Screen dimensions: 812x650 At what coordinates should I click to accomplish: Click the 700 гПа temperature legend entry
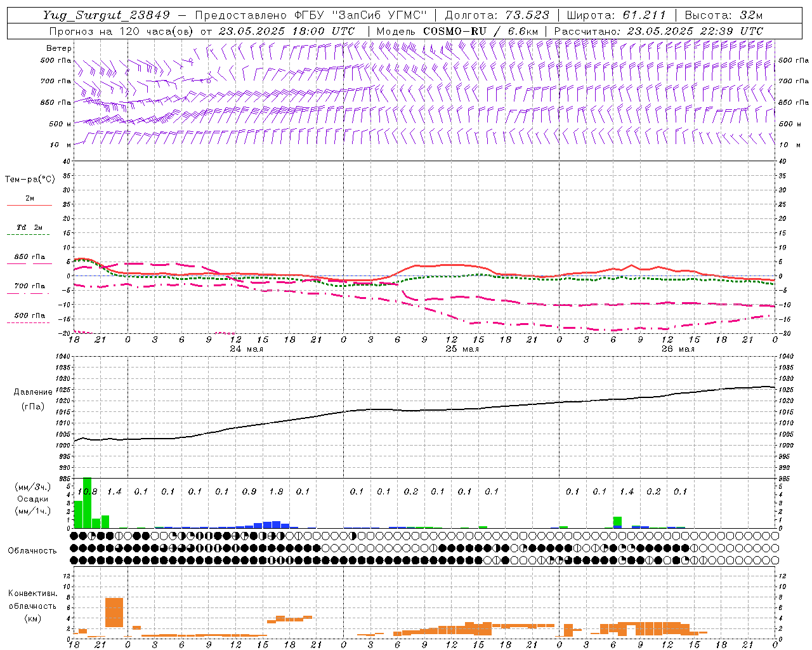coord(29,286)
